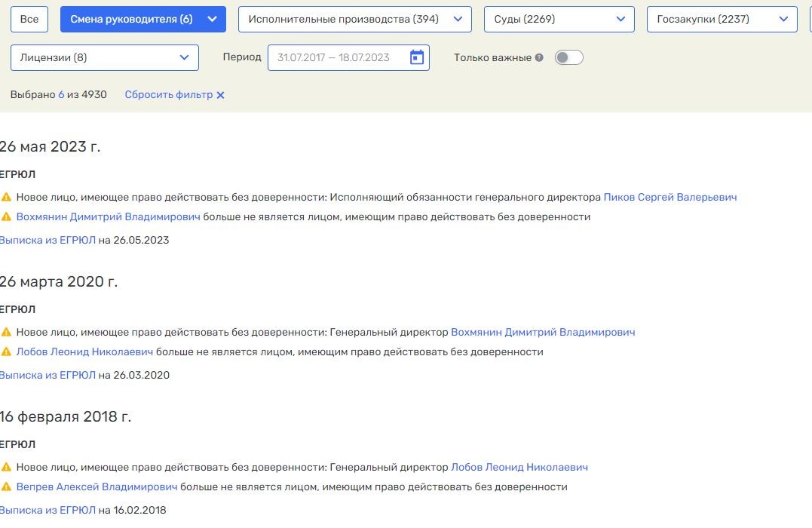Open 'Пиков Сергей Валерьевич' link
Image resolution: width=812 pixels, height=528 pixels.
[x=670, y=198]
